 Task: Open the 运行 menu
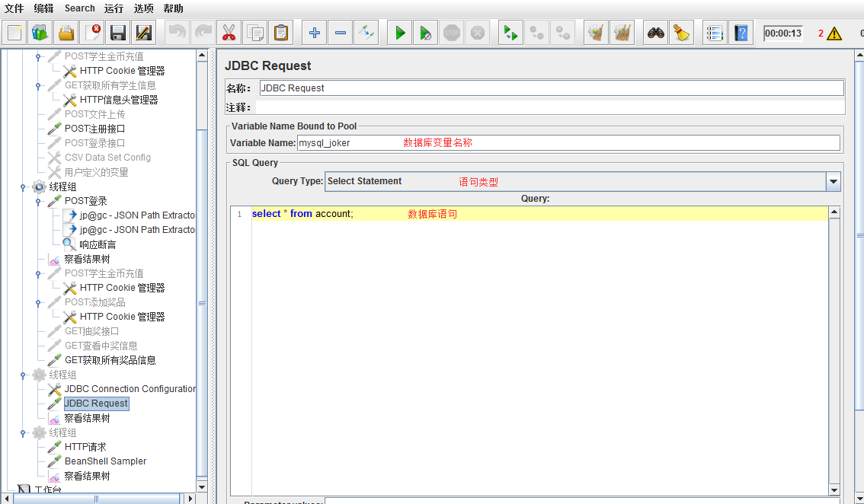pos(114,8)
